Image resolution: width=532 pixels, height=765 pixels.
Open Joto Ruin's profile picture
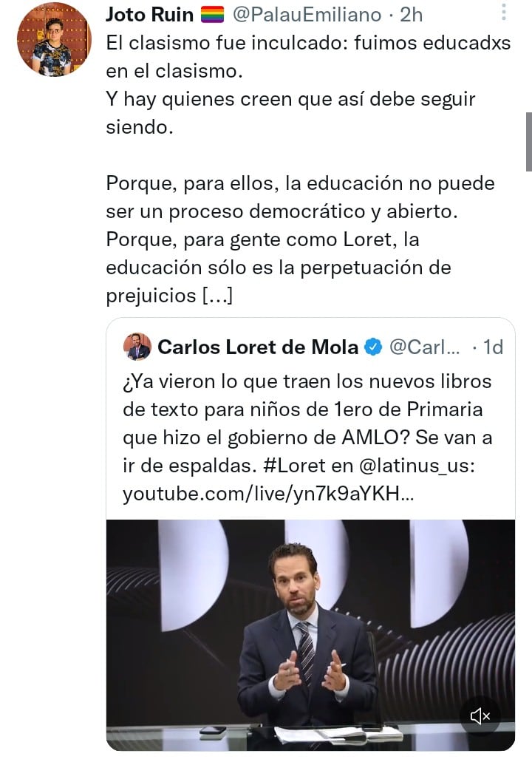tap(53, 39)
